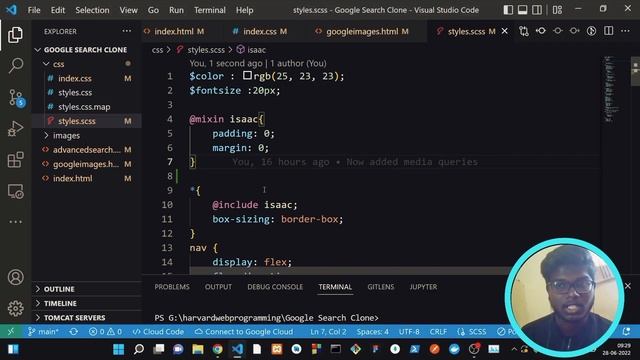The height and width of the screenshot is (360, 640).
Task: Open styles.css in the explorer tree
Action: (x=75, y=93)
